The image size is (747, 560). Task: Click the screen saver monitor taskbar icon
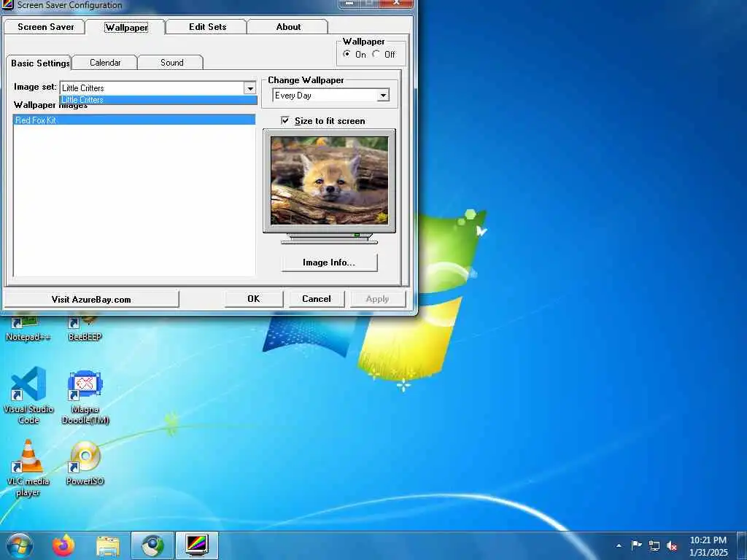(197, 545)
